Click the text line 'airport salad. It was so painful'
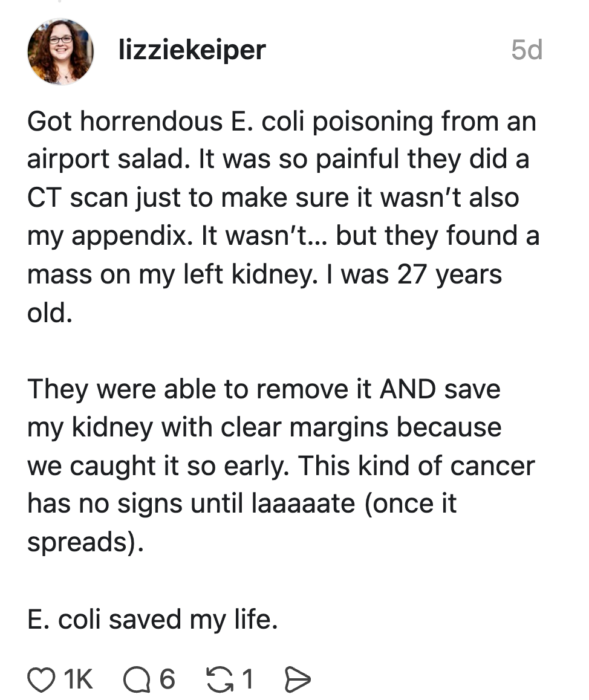This screenshot has width=589, height=700. click(278, 159)
